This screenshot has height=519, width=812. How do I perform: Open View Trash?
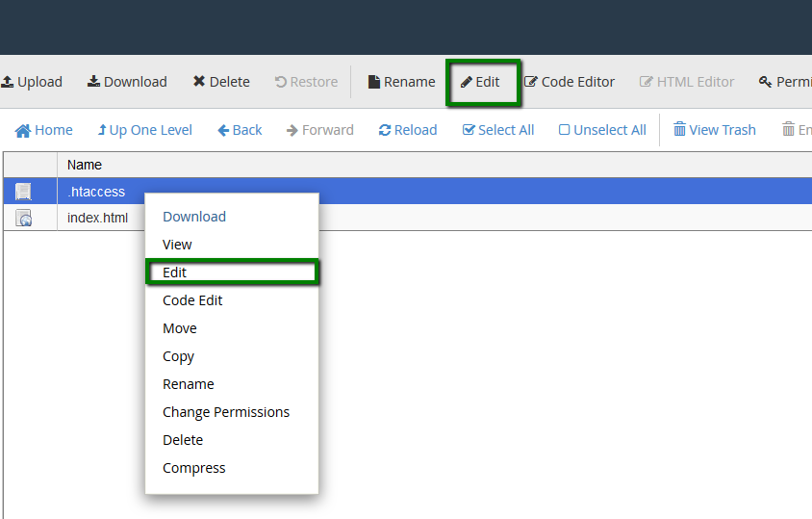click(x=714, y=130)
